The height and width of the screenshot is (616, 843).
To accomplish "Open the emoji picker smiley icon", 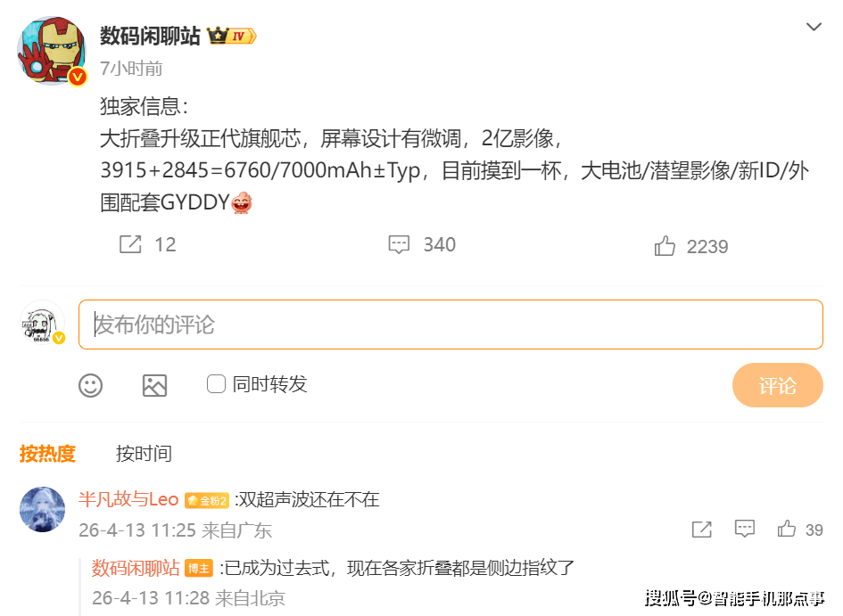I will tap(90, 385).
